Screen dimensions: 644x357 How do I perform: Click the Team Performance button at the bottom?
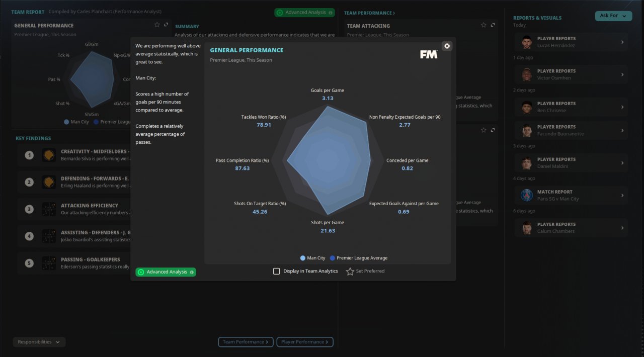(x=246, y=342)
